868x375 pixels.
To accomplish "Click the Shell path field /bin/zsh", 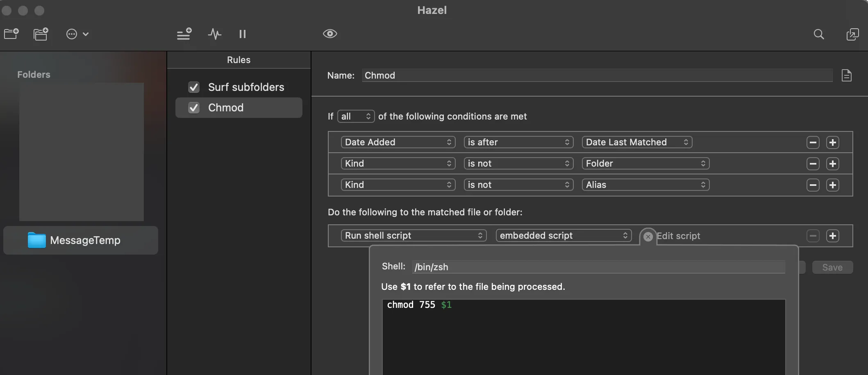I will pos(598,267).
